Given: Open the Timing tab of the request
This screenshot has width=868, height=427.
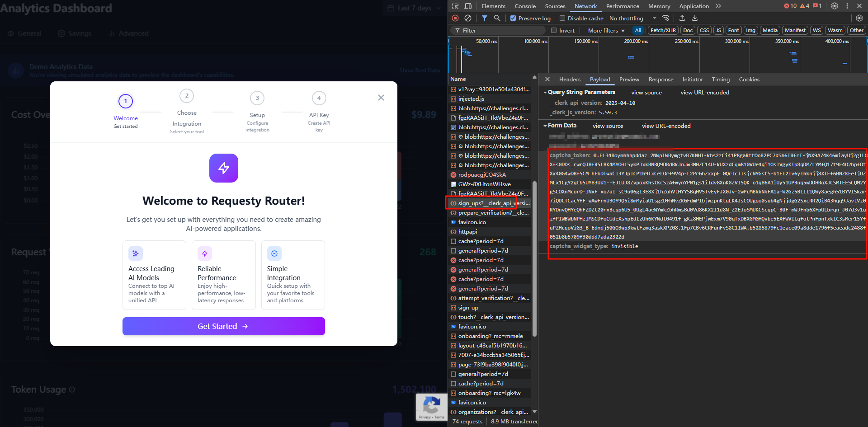Looking at the screenshot, I should click(721, 79).
